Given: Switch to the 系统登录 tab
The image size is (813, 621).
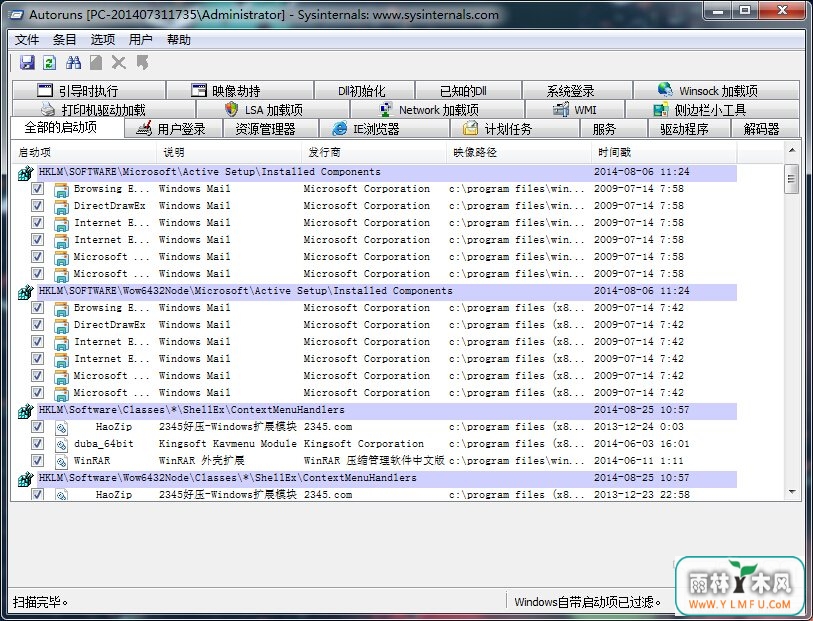Looking at the screenshot, I should (x=577, y=90).
